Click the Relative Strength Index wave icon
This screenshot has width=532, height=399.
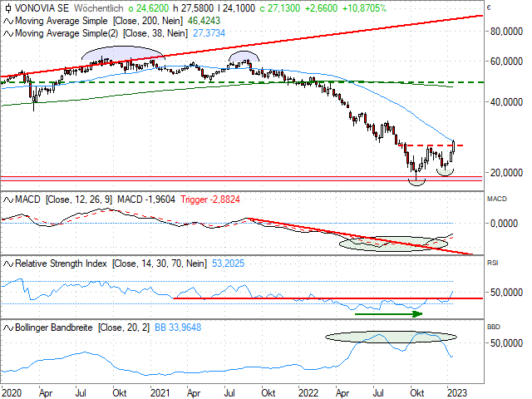click(8, 264)
